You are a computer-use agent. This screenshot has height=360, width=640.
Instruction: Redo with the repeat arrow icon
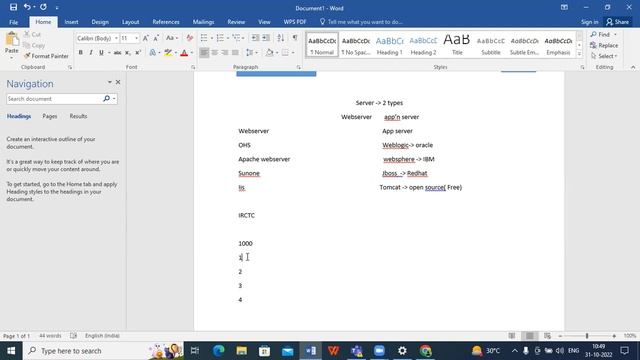[43, 7]
